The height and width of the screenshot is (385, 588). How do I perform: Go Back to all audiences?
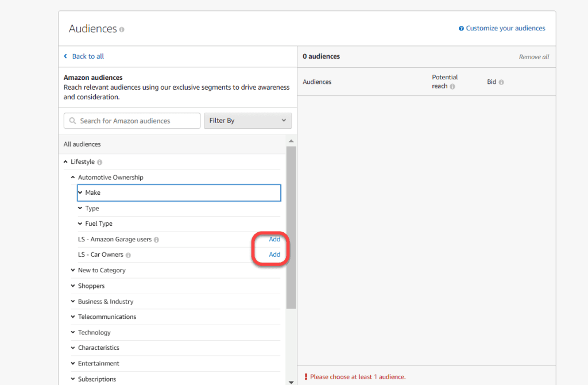[x=87, y=56]
